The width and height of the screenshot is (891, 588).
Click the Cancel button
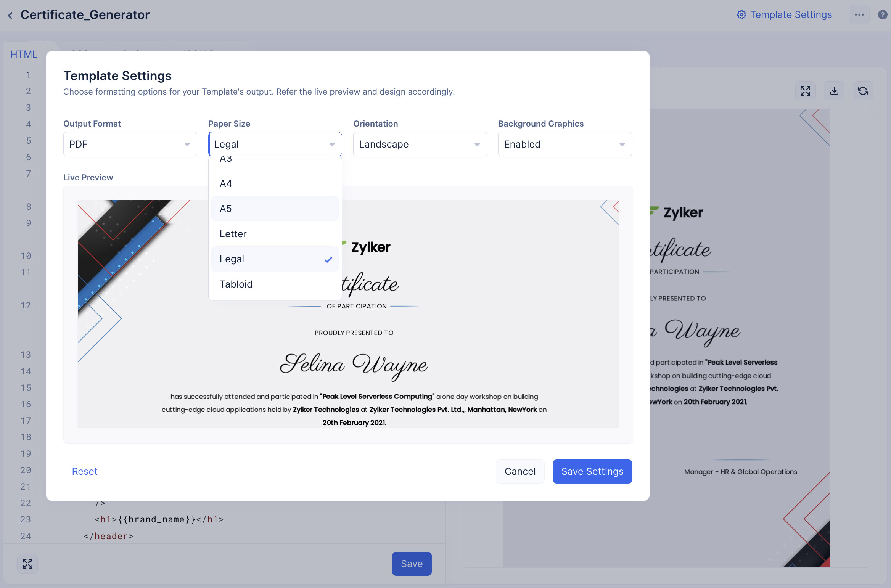click(x=520, y=471)
